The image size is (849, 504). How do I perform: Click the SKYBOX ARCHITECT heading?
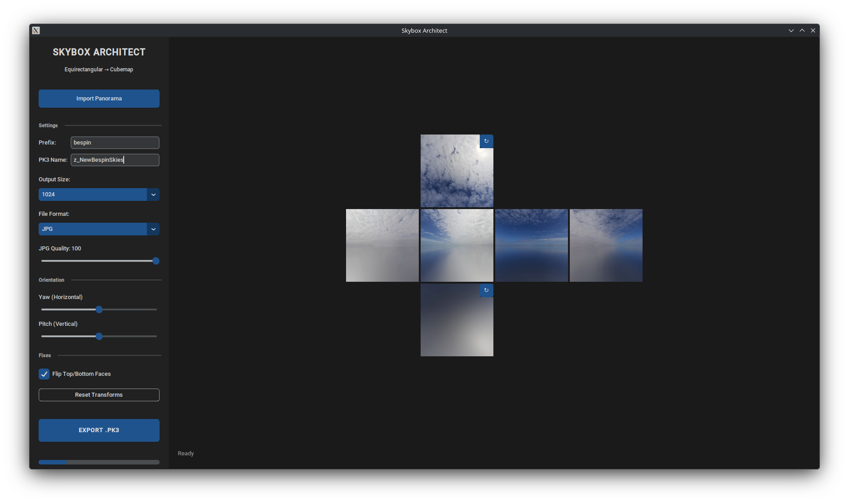[99, 52]
